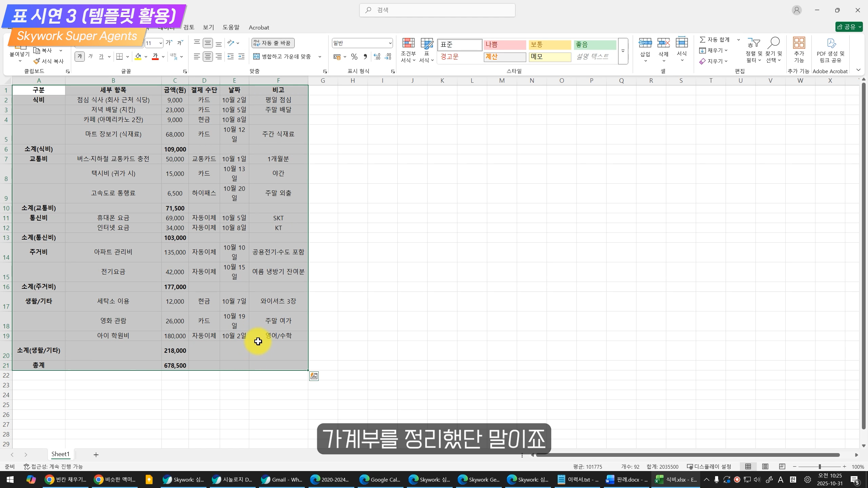Screen dimensions: 868x488
Task: Expand the cell styles gallery
Action: [623, 51]
